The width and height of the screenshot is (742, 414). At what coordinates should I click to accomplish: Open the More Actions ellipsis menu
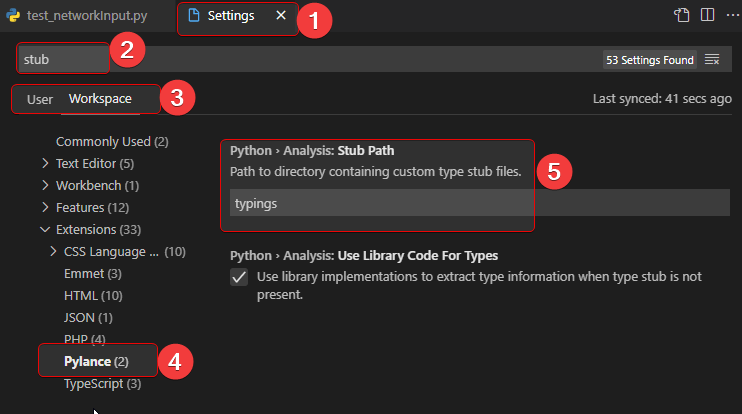[733, 15]
